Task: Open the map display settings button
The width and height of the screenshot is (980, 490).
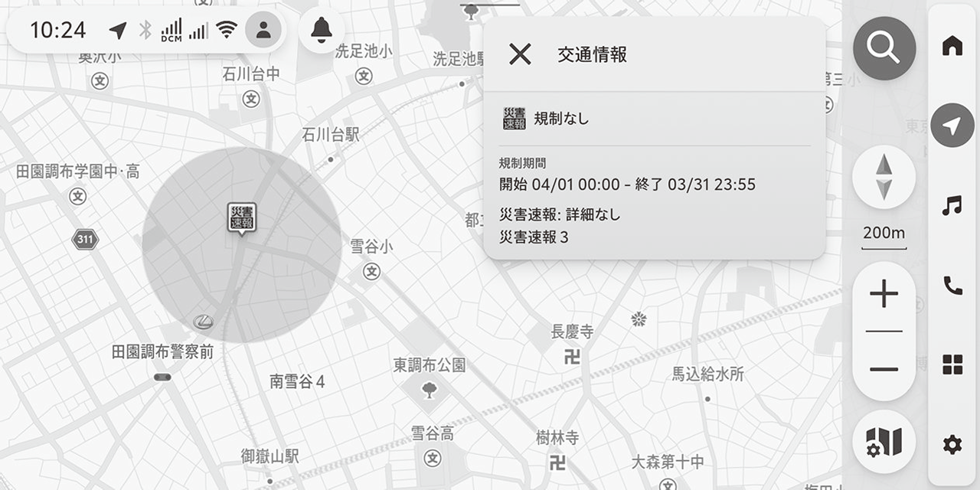Action: [x=884, y=442]
